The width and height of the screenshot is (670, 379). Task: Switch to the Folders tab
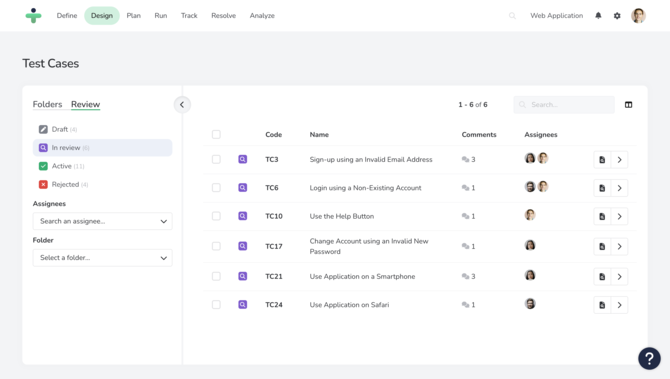(x=47, y=104)
